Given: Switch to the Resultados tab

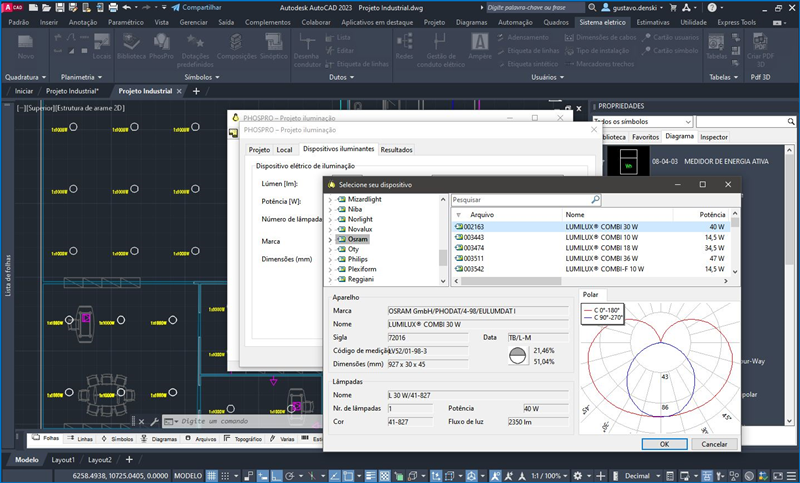Looking at the screenshot, I should (396, 150).
